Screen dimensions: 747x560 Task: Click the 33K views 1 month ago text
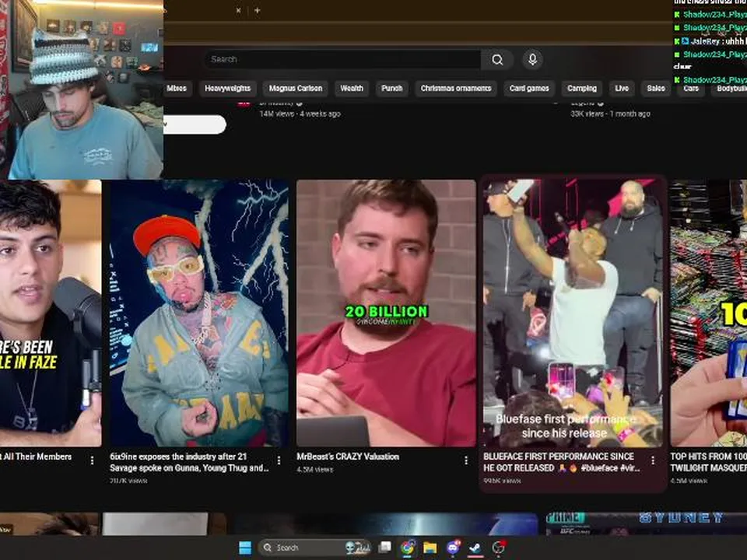pyautogui.click(x=610, y=114)
